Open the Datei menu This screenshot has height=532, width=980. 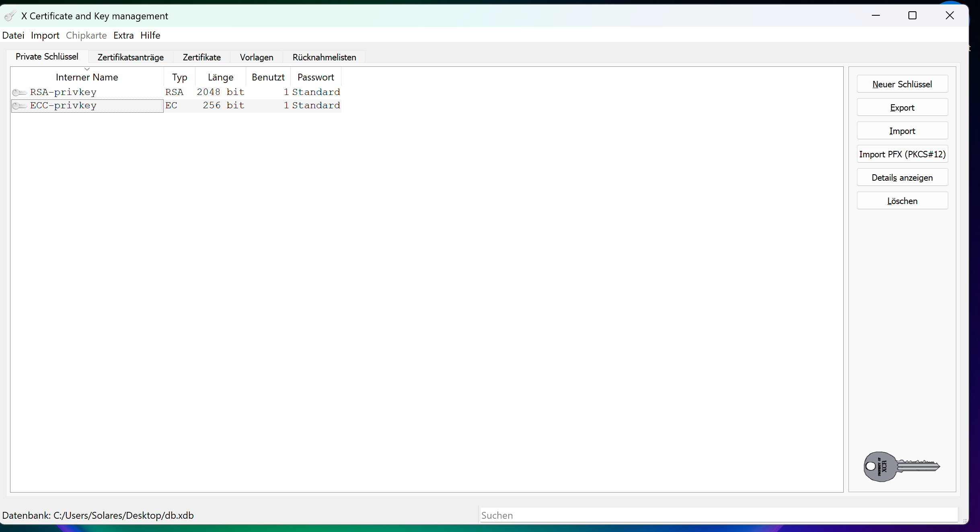click(x=13, y=35)
